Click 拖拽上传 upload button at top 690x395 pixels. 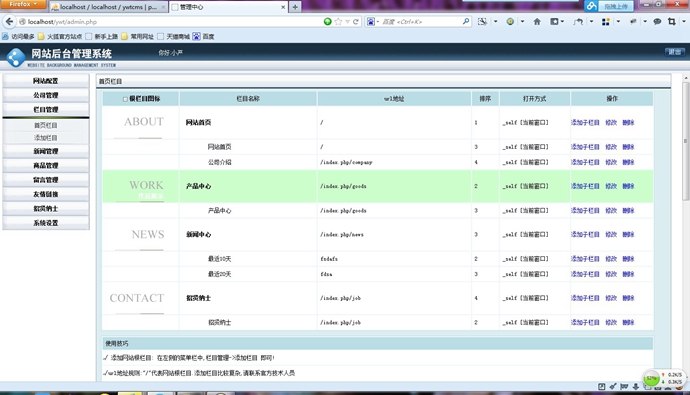[616, 6]
